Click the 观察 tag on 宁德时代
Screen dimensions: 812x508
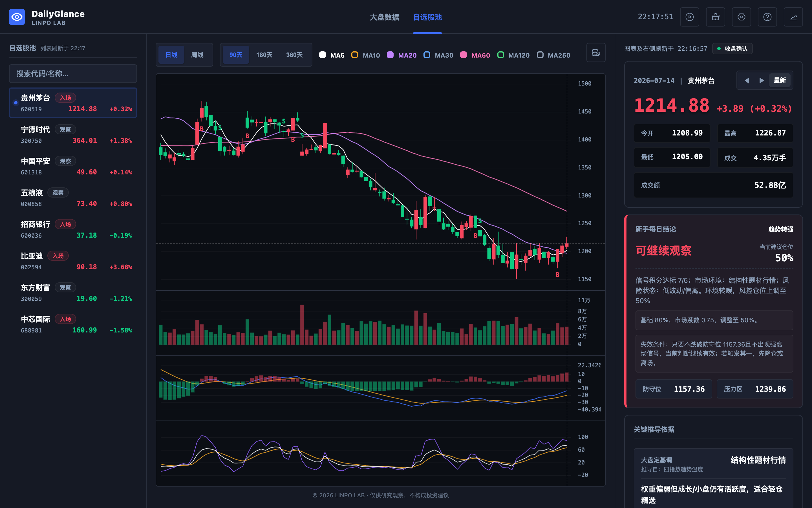tap(65, 129)
